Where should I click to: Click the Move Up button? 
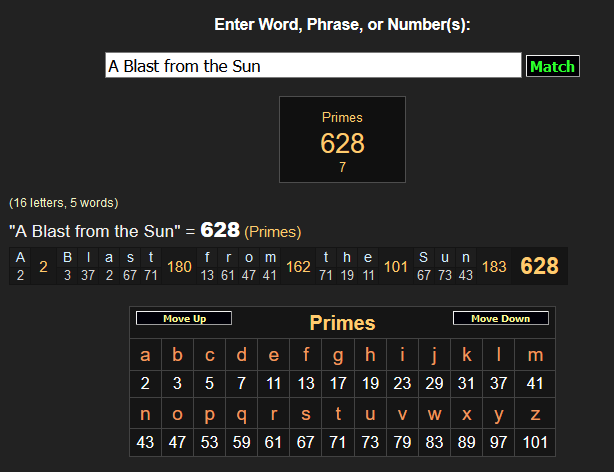coord(184,319)
